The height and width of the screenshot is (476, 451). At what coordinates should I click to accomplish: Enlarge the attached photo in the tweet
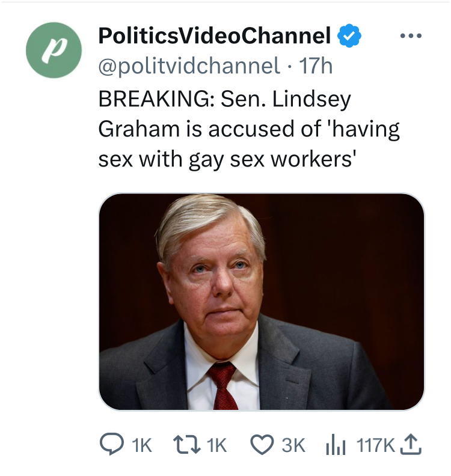point(262,302)
